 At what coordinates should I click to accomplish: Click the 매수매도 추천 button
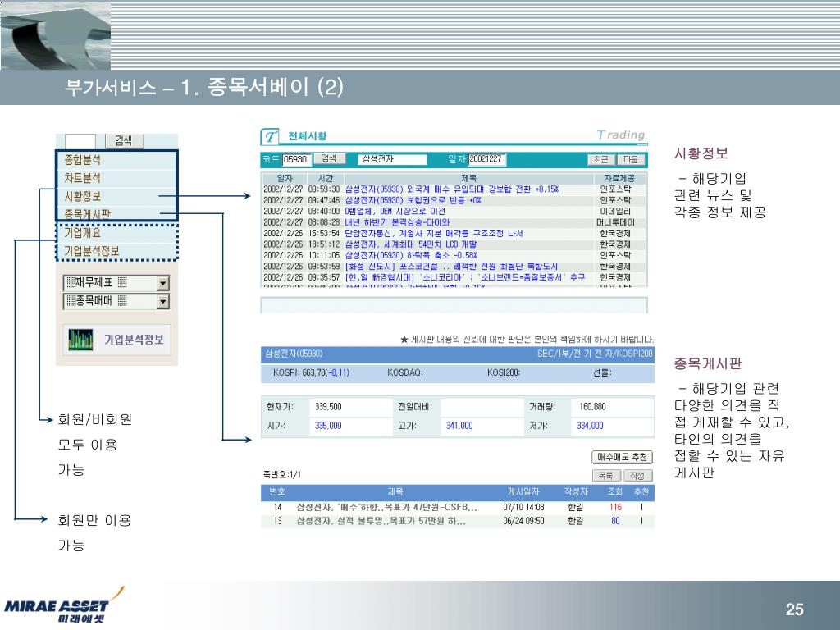pyautogui.click(x=622, y=457)
